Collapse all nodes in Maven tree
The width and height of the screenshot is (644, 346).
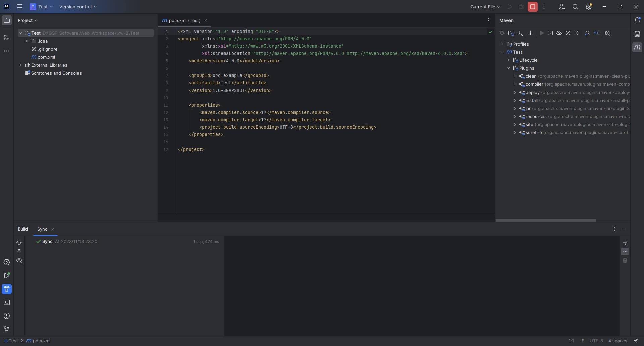tap(577, 33)
